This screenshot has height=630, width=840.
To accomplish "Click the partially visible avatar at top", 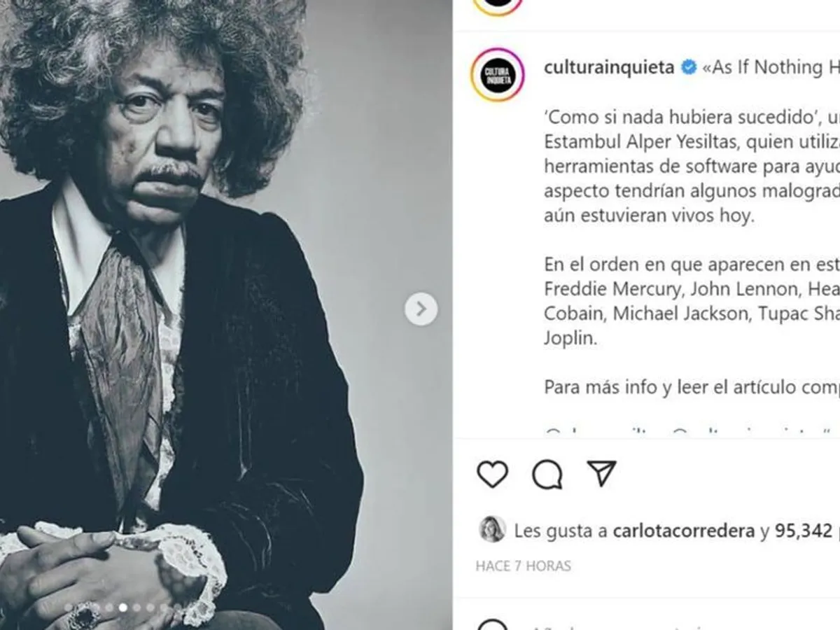I will click(x=498, y=6).
